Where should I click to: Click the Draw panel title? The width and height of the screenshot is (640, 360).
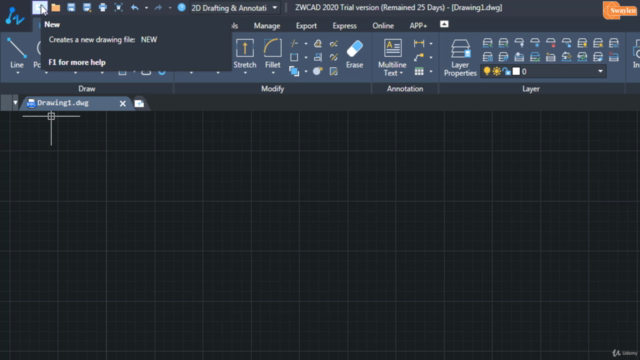(x=87, y=89)
